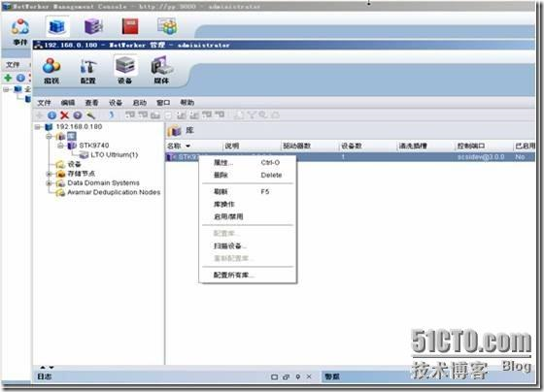544x392 pixels.
Task: Select the 设备 (Devices) view icon
Action: 125,71
